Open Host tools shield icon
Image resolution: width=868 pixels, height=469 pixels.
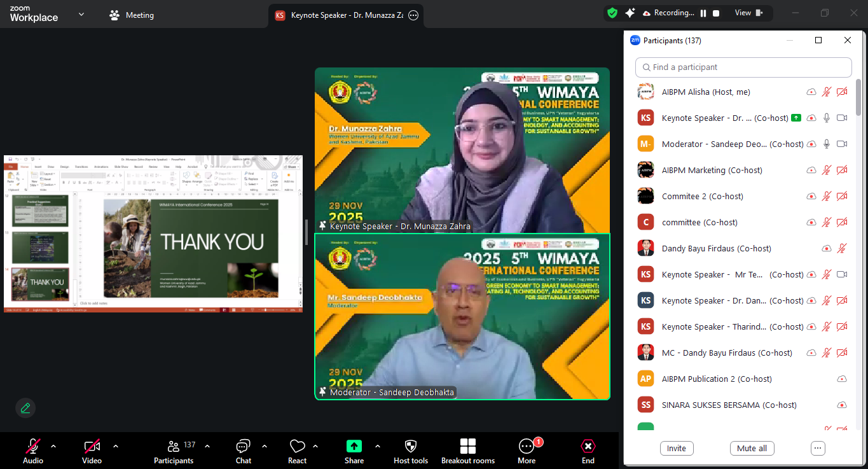click(411, 447)
